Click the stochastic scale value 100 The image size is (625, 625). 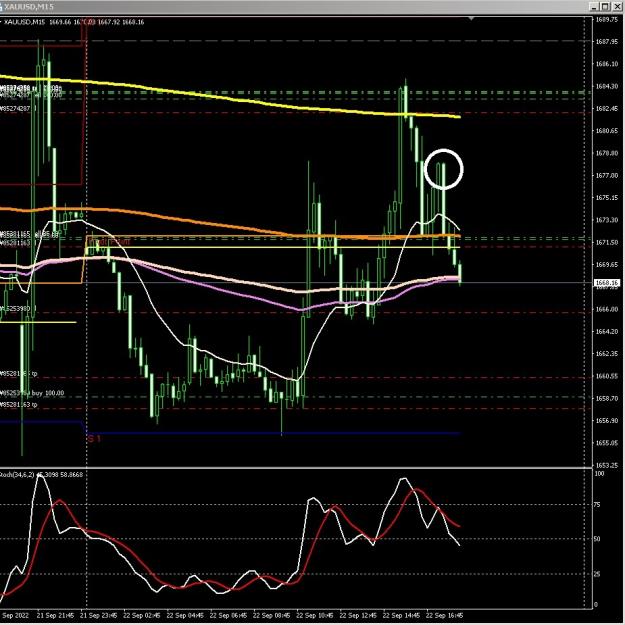point(599,474)
